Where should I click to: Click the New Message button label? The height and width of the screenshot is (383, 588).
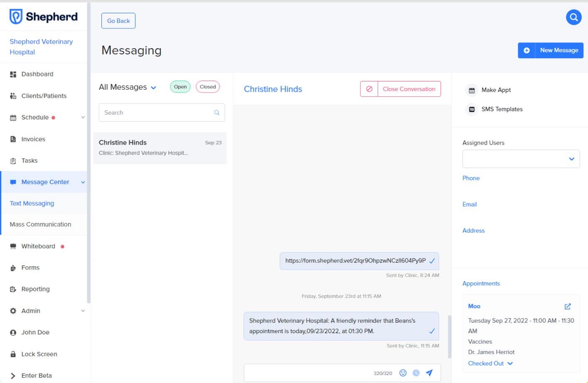pyautogui.click(x=559, y=50)
